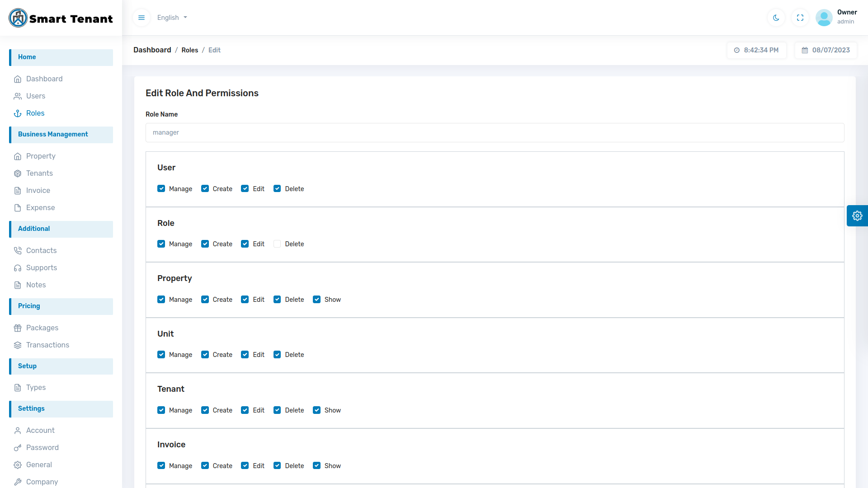
Task: Enter fullscreen mode via header icon
Action: coord(800,18)
